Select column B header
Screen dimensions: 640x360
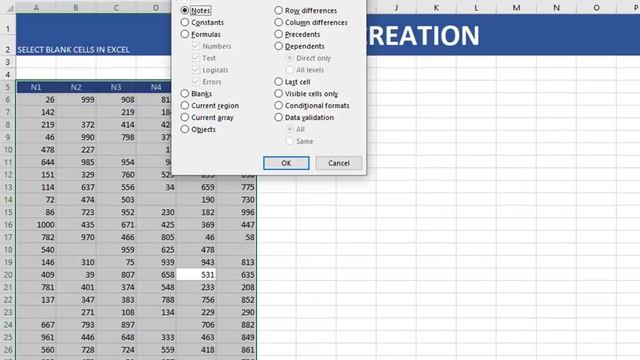pos(76,8)
